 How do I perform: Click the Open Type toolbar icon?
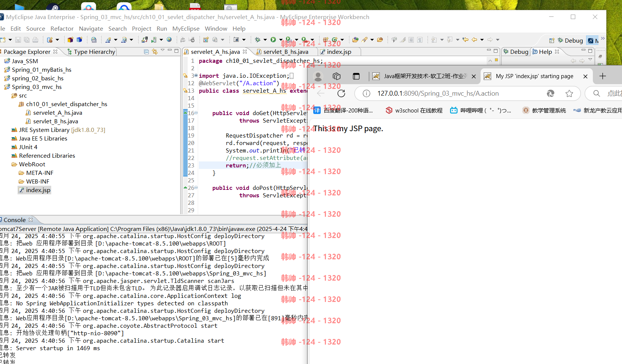pyautogui.click(x=355, y=40)
